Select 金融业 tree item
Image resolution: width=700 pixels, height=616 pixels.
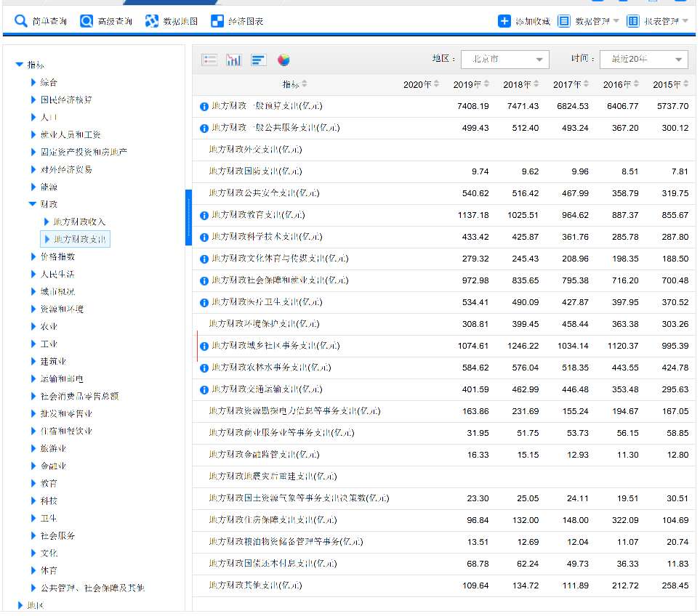coord(53,466)
